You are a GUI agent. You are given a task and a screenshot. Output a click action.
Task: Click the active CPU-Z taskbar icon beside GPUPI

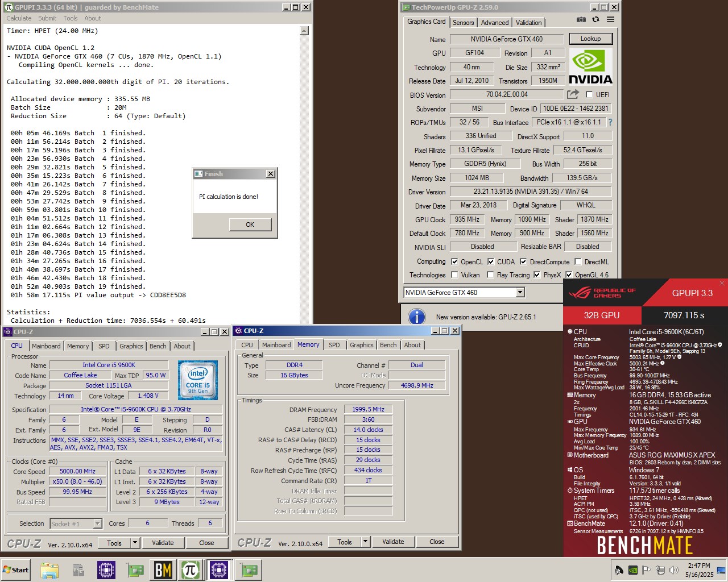pyautogui.click(x=218, y=569)
